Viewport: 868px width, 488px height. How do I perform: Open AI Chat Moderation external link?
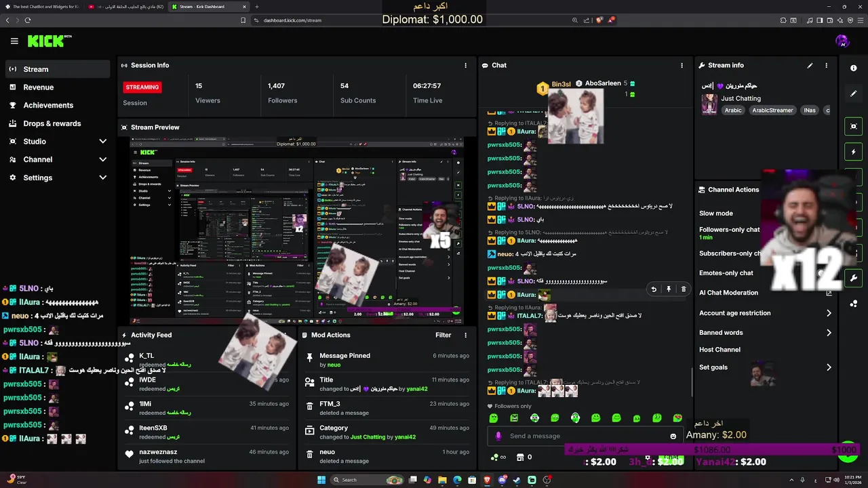click(829, 293)
